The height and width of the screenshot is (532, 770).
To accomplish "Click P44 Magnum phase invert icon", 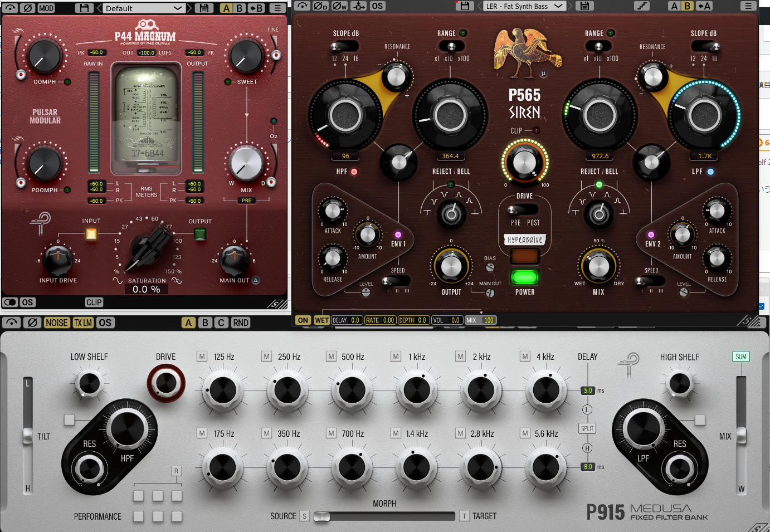I will tap(28, 8).
